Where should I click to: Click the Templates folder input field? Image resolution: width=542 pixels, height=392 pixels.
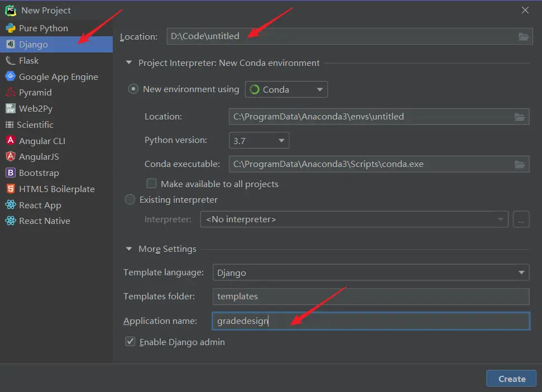click(371, 297)
